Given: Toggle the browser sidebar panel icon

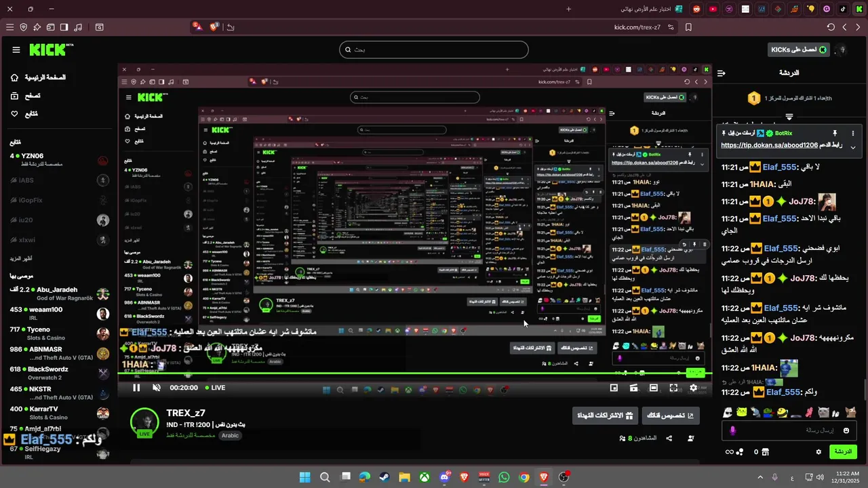Looking at the screenshot, I should 64,27.
